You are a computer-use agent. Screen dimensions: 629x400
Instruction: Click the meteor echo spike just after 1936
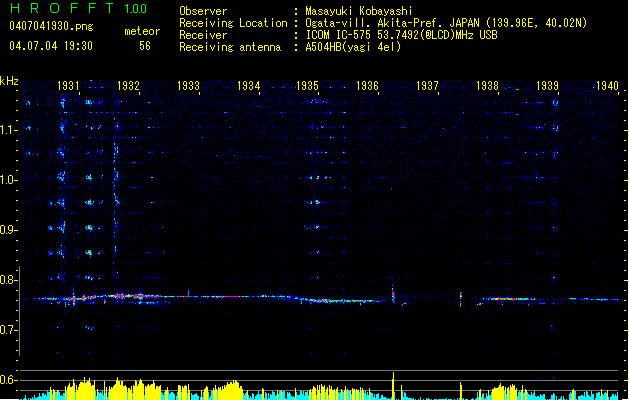393,295
